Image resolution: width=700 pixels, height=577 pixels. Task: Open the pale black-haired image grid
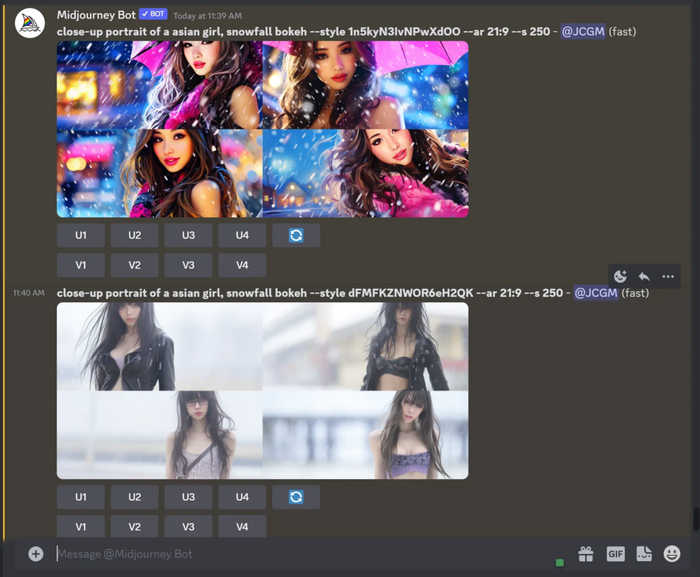click(x=262, y=391)
